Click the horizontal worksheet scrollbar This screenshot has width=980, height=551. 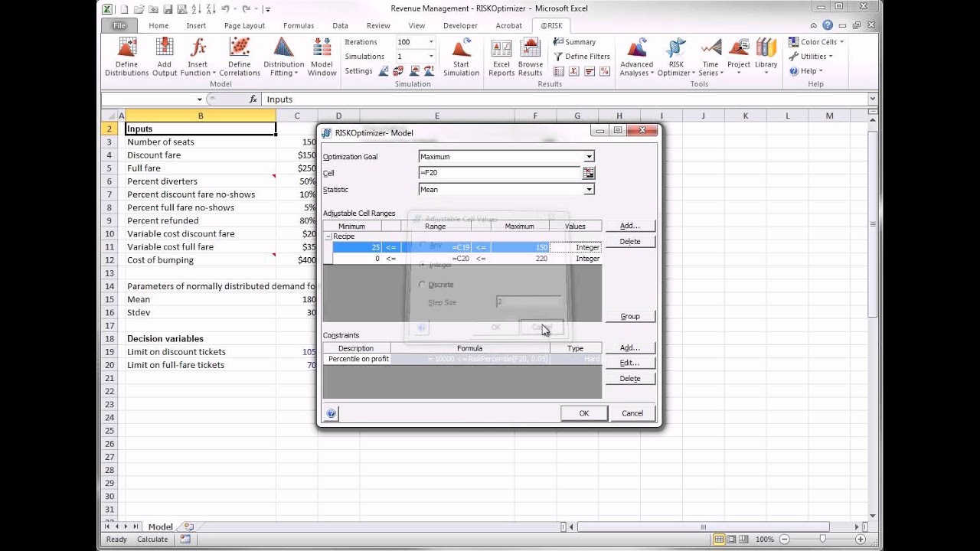click(704, 527)
